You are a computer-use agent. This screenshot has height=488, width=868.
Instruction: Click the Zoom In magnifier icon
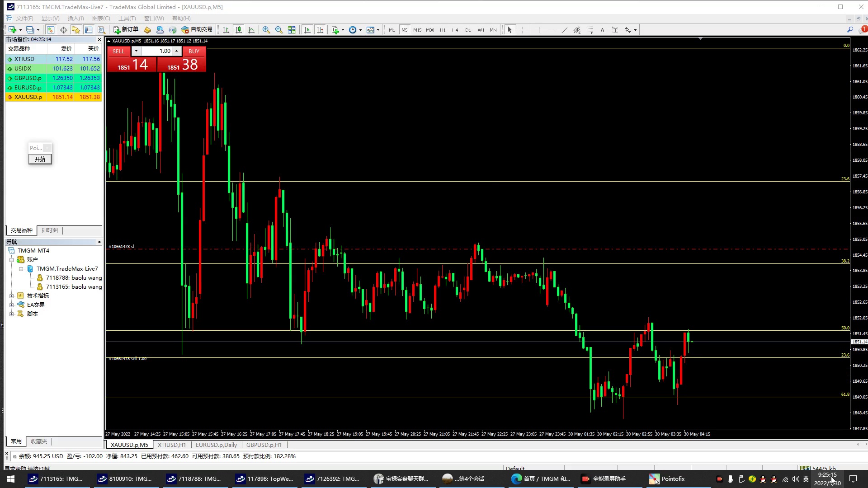tap(266, 30)
